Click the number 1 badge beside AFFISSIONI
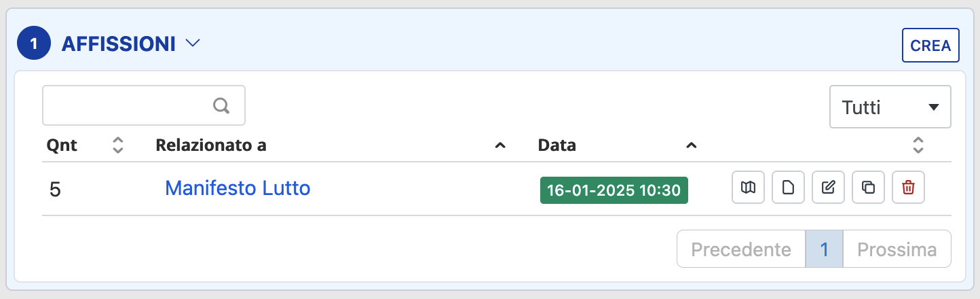This screenshot has width=980, height=299. (x=34, y=44)
